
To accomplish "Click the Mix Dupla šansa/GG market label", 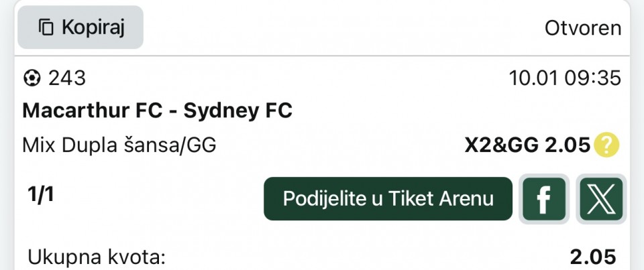I will tap(119, 145).
